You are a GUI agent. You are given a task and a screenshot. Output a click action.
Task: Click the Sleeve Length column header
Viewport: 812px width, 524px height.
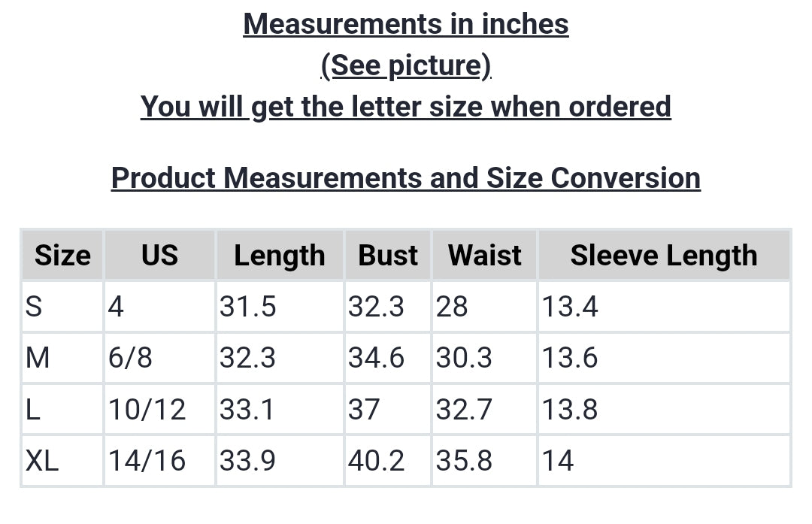click(663, 256)
